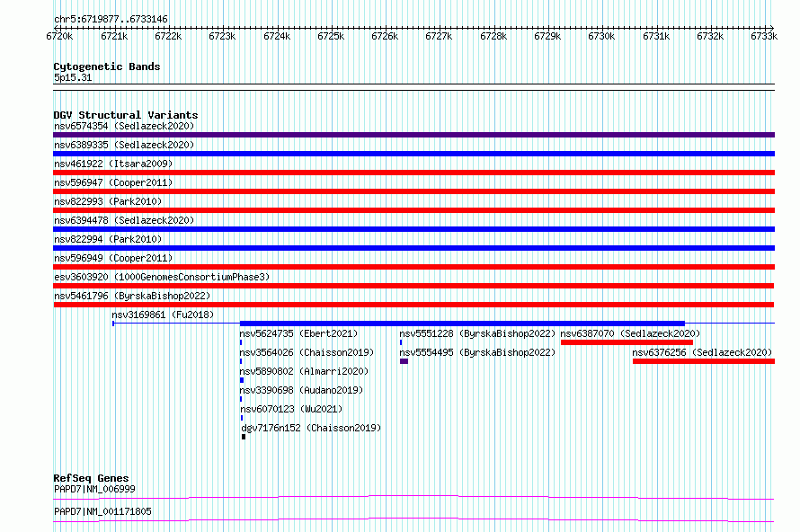This screenshot has width=800, height=532.
Task: Click the 6723k ruler tick label
Action: [222, 36]
